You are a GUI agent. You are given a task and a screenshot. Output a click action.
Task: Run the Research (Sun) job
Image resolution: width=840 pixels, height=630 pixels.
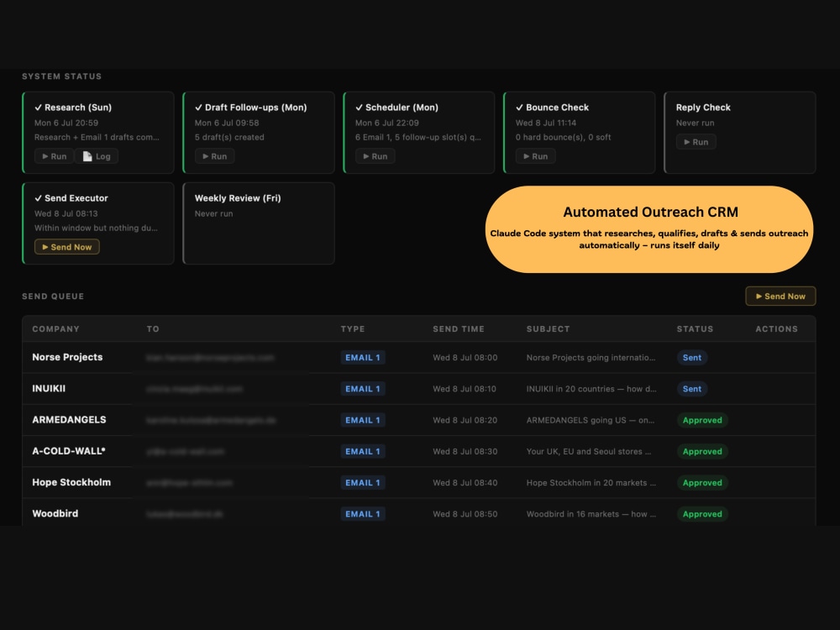coord(54,156)
